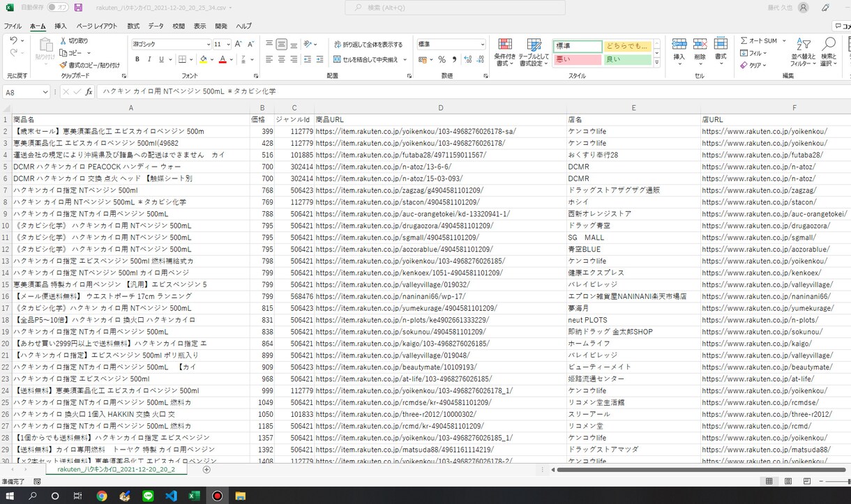Screen dimensions: 851x504
Task: Set Top Align for the cell
Action: (x=269, y=44)
